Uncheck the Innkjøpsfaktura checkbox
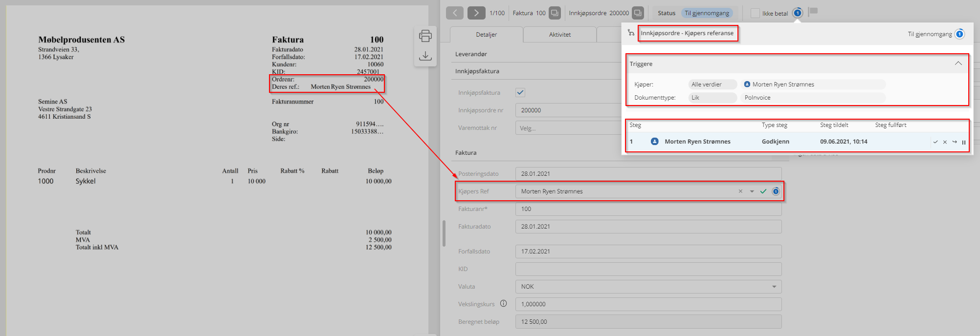 520,92
